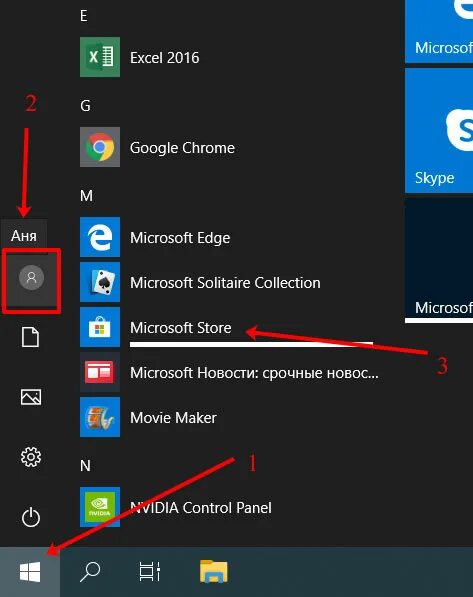Open the NVIDIA Control Panel icon
Viewport: 473px width, 597px height.
100,507
